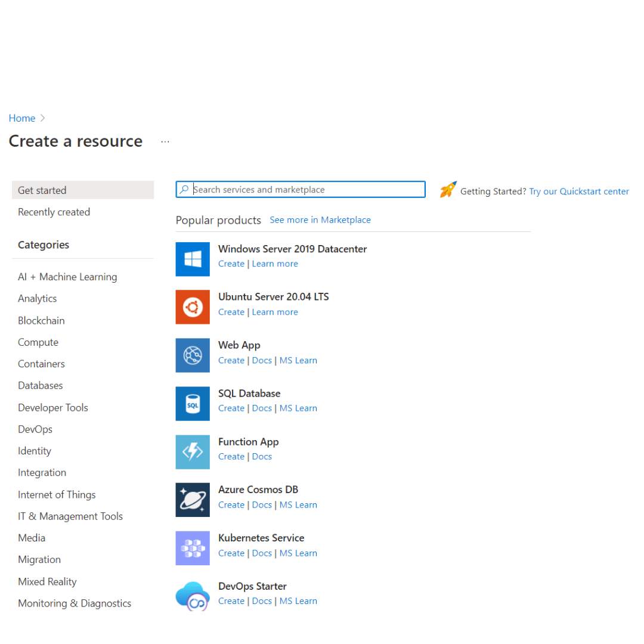Open the Containers category

[x=42, y=364]
